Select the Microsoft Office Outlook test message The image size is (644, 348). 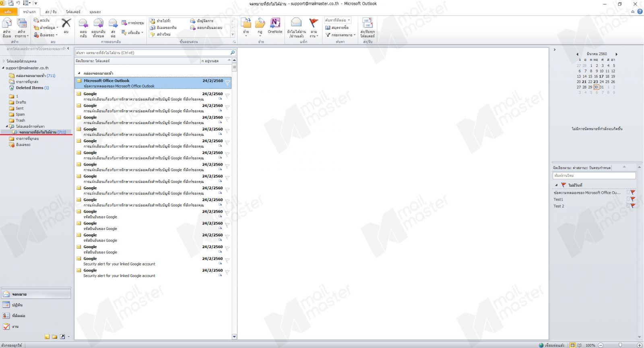point(153,83)
